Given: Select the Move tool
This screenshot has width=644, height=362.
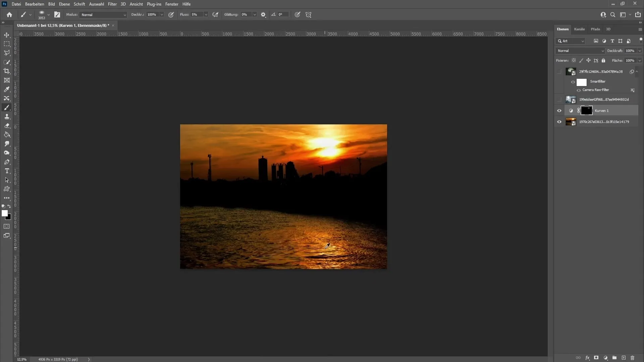Looking at the screenshot, I should (7, 35).
